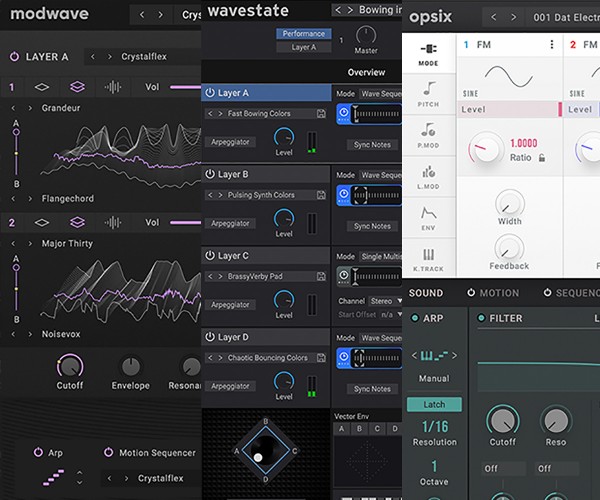600x500 pixels.
Task: Click Layer D Sync Notes button
Action: click(x=372, y=389)
